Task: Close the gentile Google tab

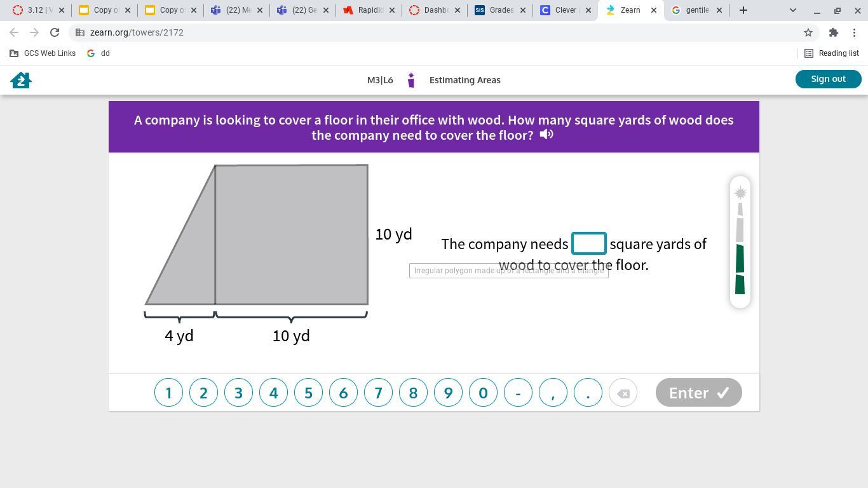Action: point(719,10)
